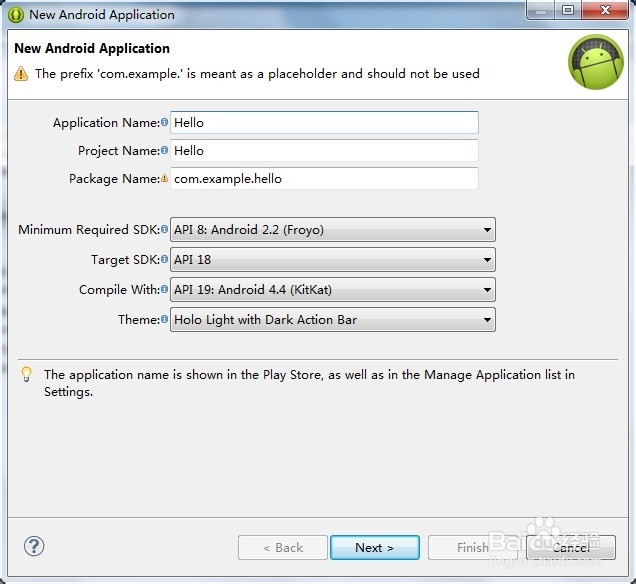The width and height of the screenshot is (636, 584).
Task: Open the Target SDK dropdown
Action: (333, 260)
